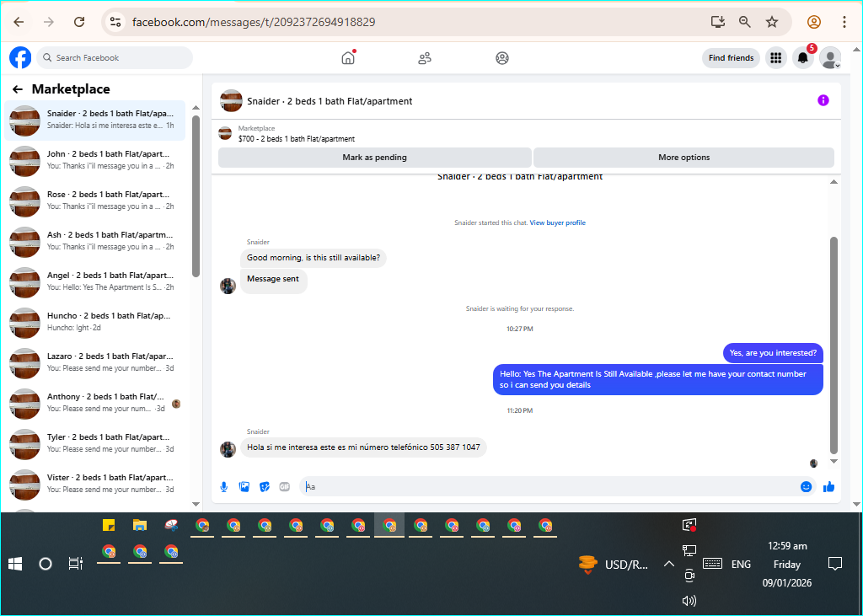The image size is (863, 616).
Task: Show hidden system tray icons
Action: coord(668,565)
